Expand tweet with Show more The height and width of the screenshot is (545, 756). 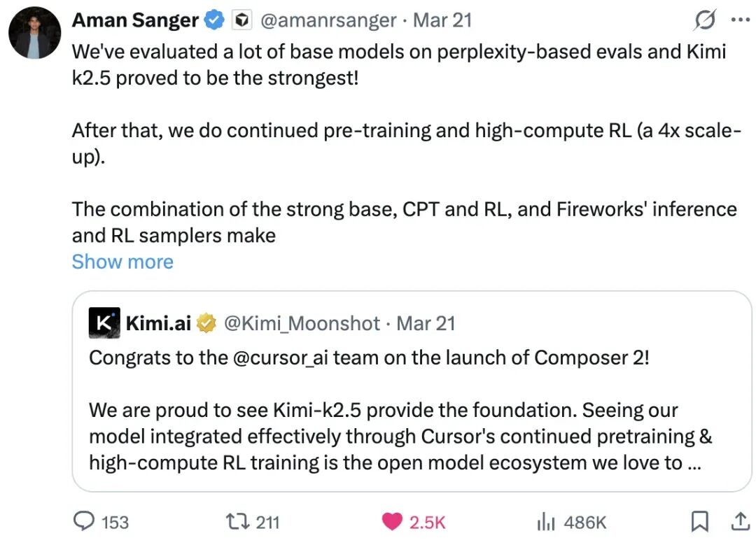122,262
